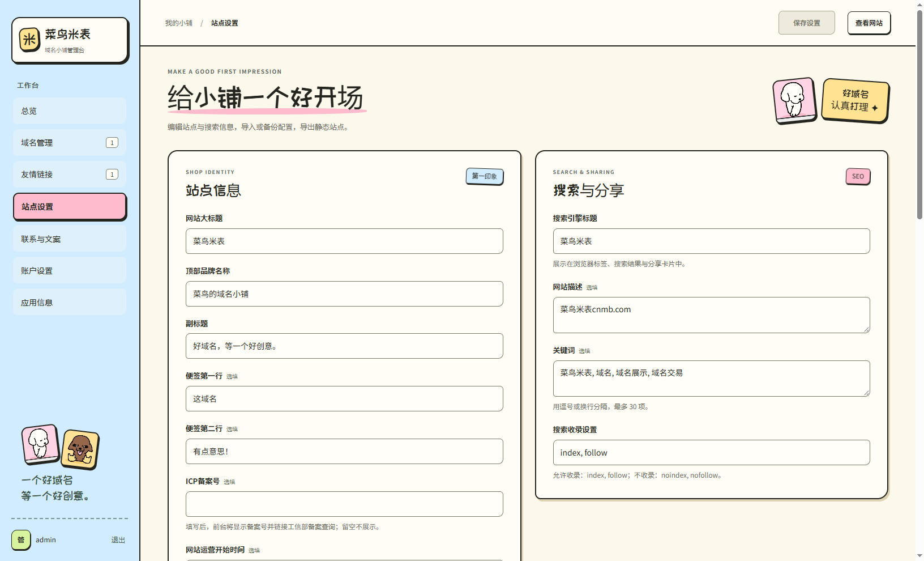Click the 保存设置 button

click(806, 23)
